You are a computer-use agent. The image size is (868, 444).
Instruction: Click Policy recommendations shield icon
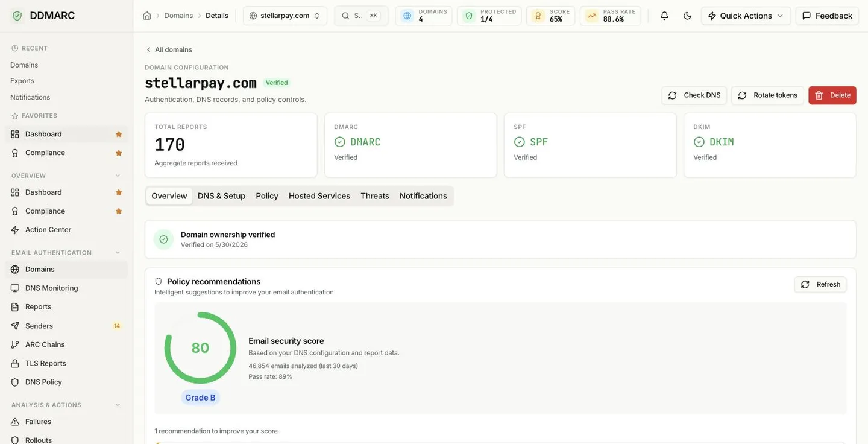159,282
